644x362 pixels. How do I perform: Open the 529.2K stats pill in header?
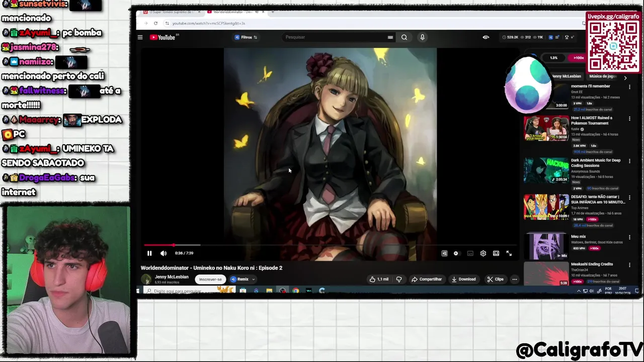click(x=510, y=37)
